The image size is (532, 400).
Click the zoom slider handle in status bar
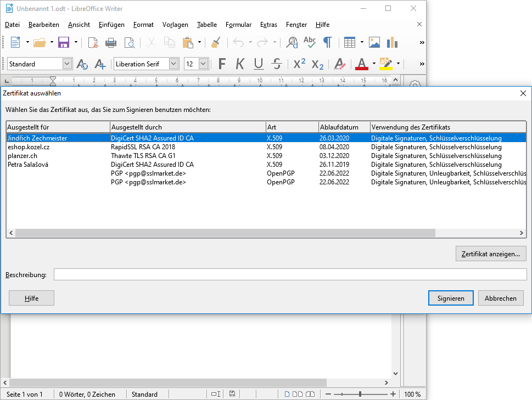coord(360,394)
